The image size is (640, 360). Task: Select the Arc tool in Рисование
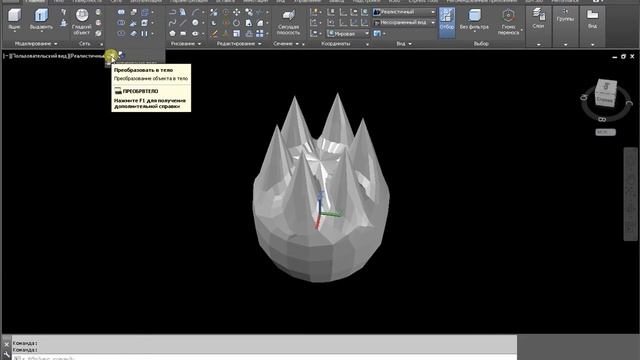pyautogui.click(x=196, y=12)
